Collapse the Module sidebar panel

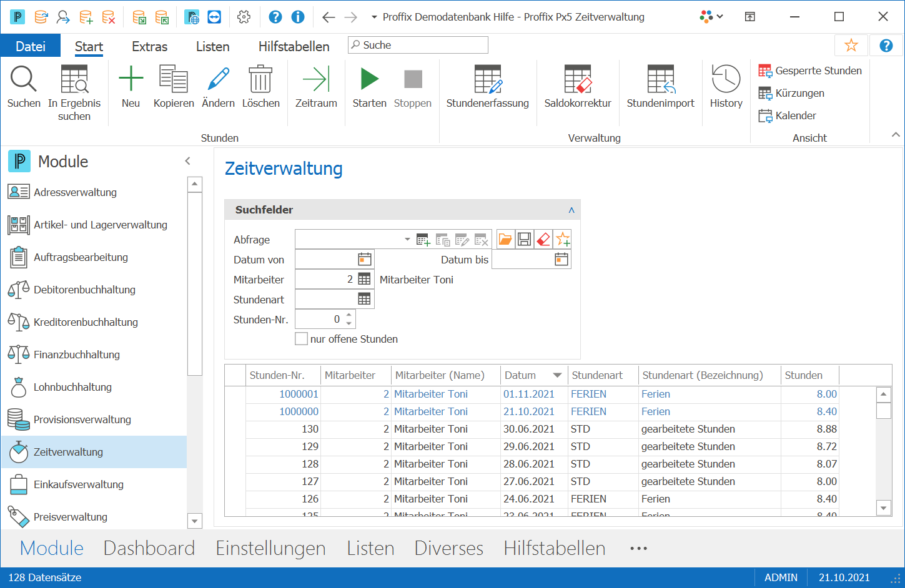pyautogui.click(x=187, y=161)
